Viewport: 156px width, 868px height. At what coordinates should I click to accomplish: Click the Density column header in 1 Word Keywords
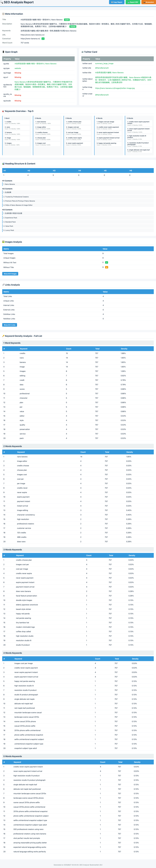pyautogui.click(x=124, y=349)
